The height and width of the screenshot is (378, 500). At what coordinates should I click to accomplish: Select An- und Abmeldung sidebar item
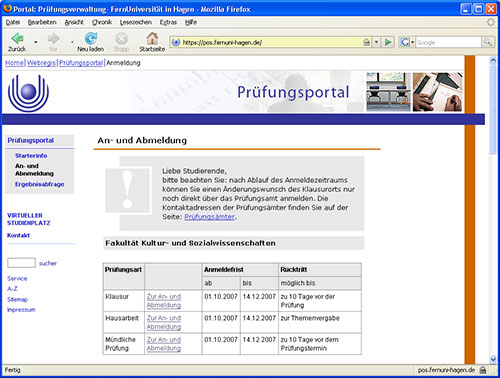[34, 170]
